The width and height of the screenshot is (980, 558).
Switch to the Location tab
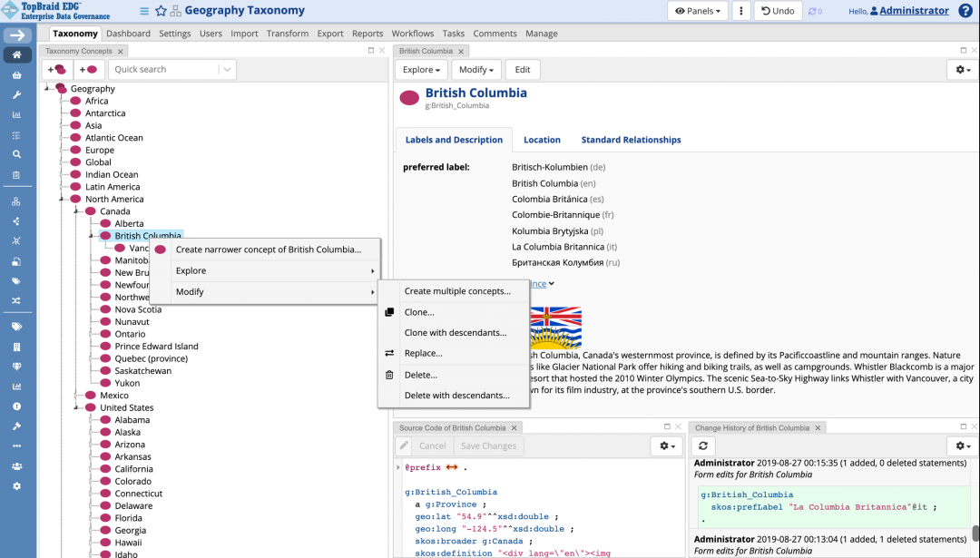tap(542, 140)
